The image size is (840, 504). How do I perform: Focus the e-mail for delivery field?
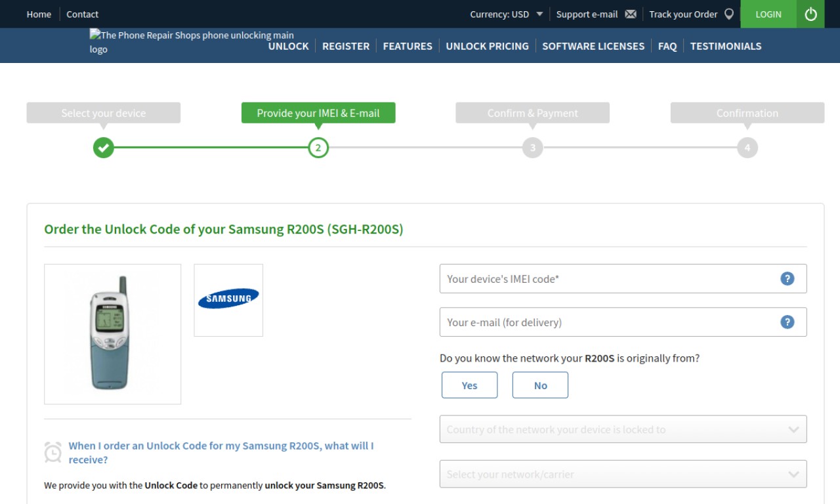tap(623, 322)
